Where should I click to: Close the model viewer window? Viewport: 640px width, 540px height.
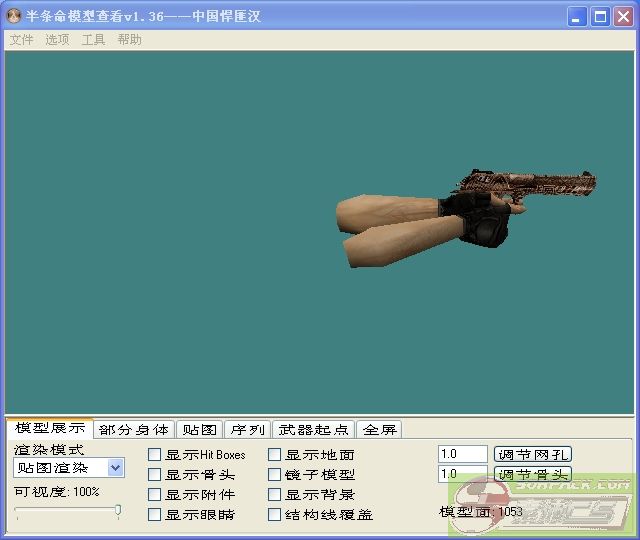(x=622, y=17)
